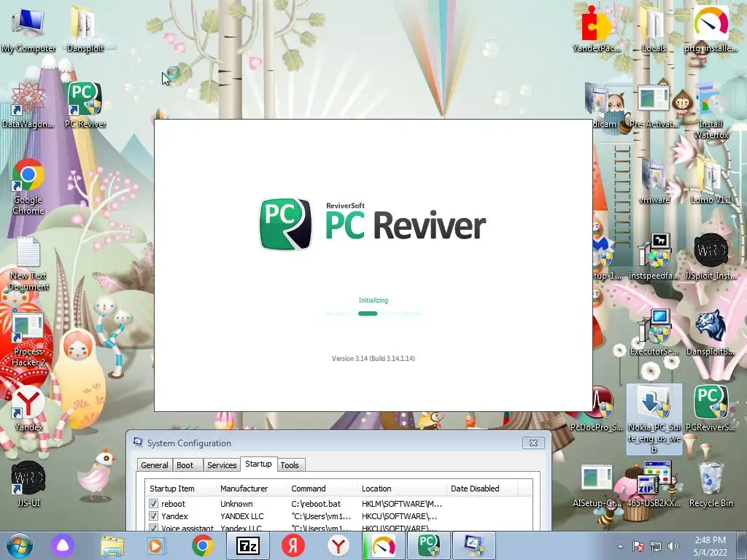Open Windows Explorer from the taskbar

click(x=112, y=545)
